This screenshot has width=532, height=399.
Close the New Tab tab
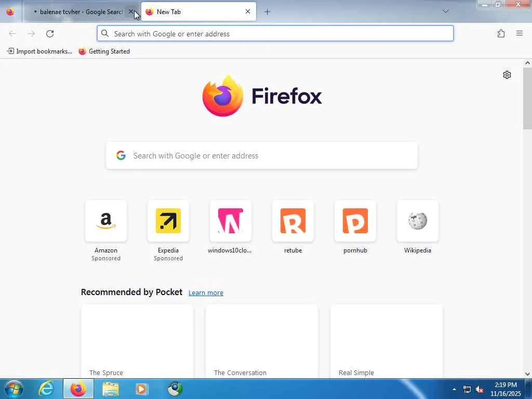coord(248,11)
